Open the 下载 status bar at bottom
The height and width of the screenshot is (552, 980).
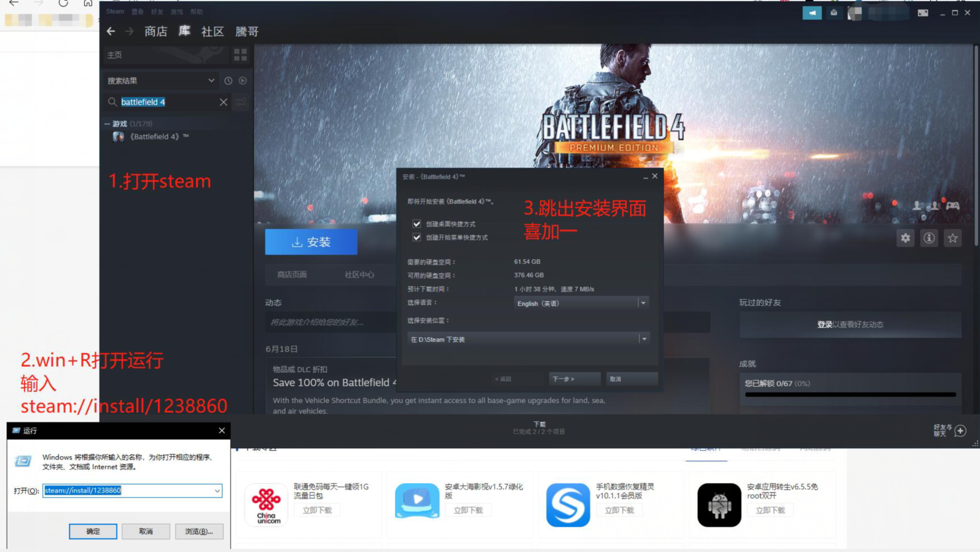539,428
